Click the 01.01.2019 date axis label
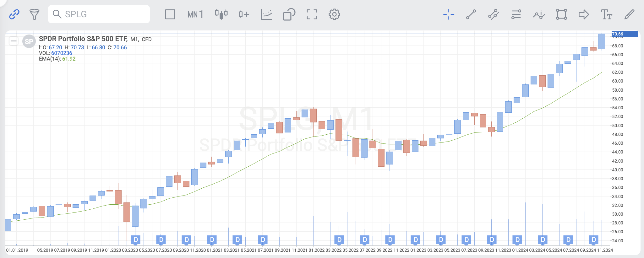Screen dimensions: 644x258 tap(17, 250)
